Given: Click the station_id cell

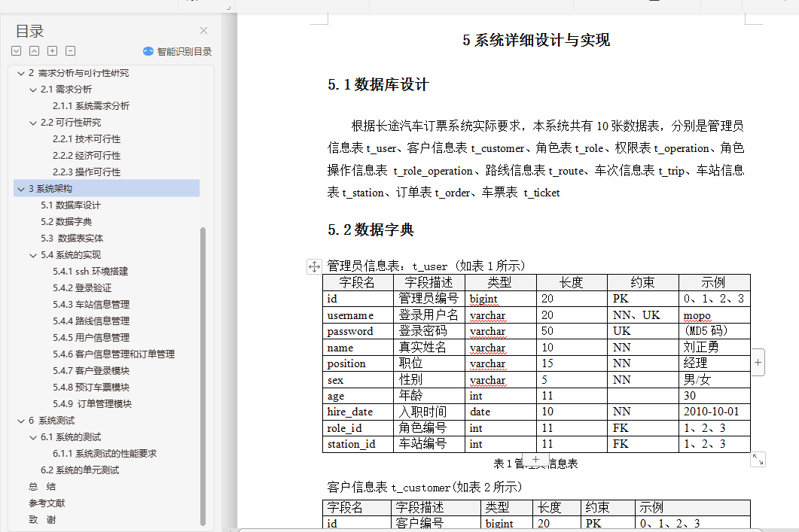Looking at the screenshot, I should pyautogui.click(x=358, y=444).
